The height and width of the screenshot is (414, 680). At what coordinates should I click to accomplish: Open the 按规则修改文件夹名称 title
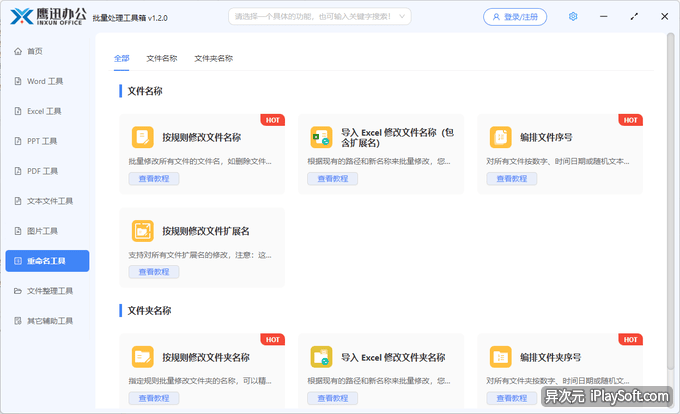tap(206, 357)
